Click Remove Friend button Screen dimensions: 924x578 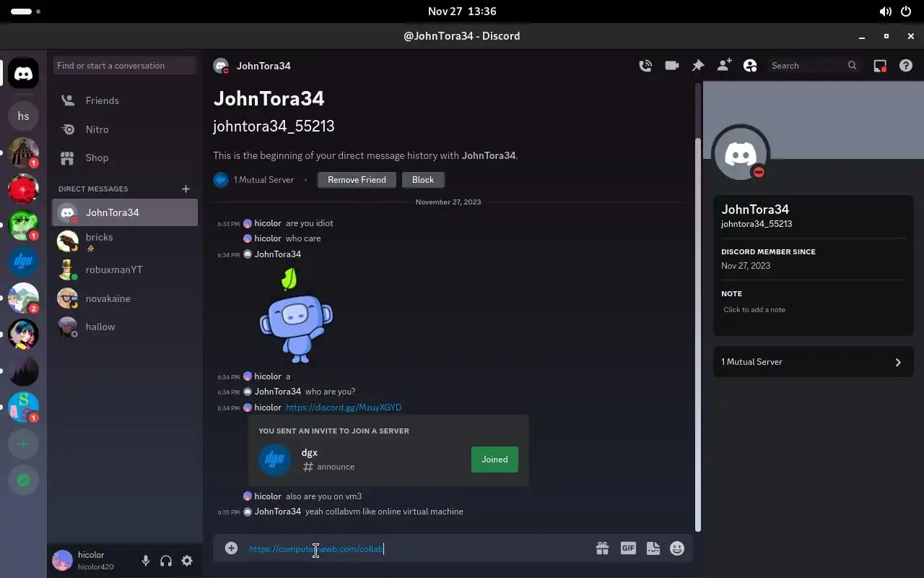click(x=357, y=180)
